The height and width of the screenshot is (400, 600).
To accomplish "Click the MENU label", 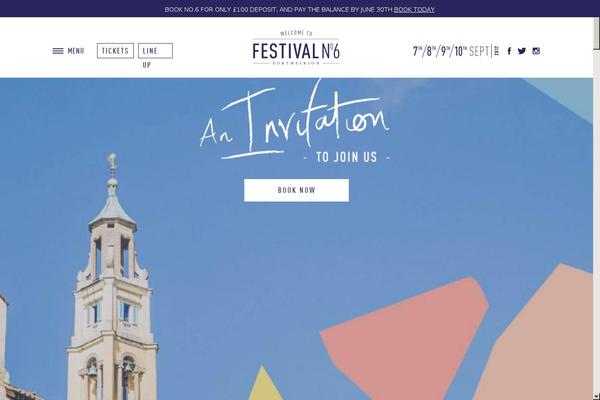I will [76, 51].
